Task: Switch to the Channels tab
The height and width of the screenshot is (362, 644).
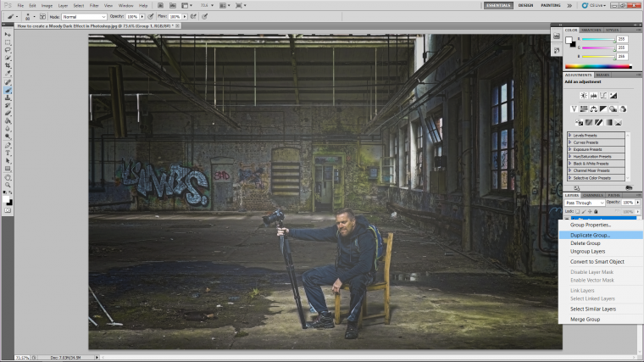Action: (593, 195)
